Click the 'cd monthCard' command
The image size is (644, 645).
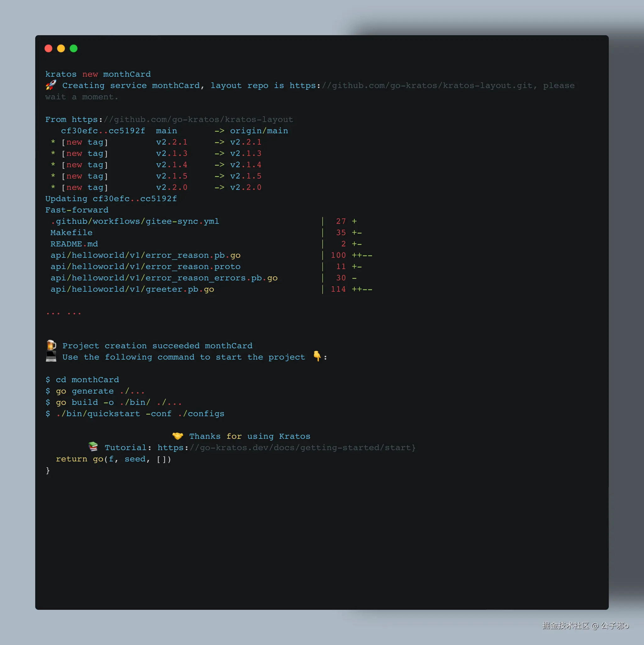(x=87, y=380)
